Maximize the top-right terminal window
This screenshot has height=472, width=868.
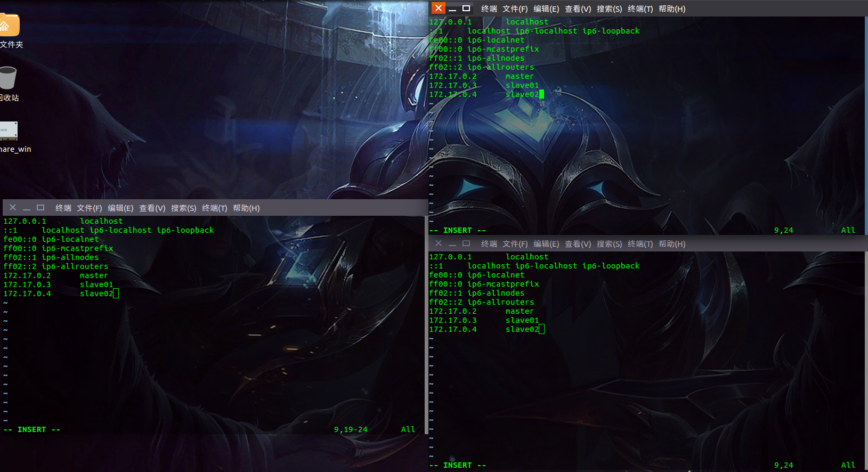[x=466, y=9]
